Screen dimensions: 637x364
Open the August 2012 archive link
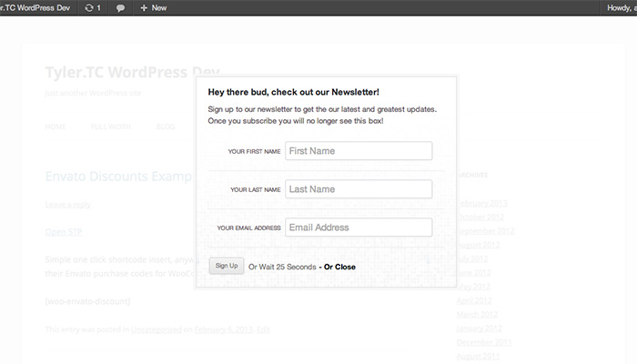(x=479, y=245)
